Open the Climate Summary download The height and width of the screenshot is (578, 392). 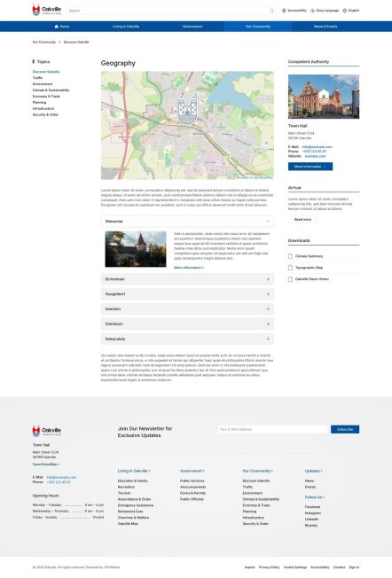309,256
